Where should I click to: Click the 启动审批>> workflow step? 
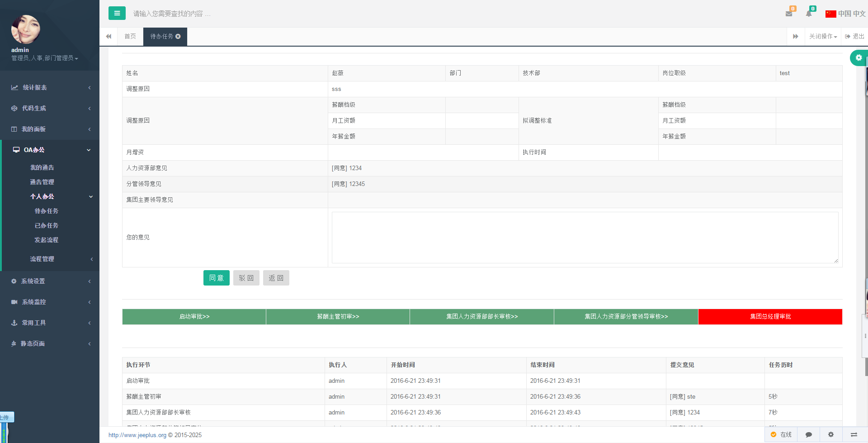point(194,317)
